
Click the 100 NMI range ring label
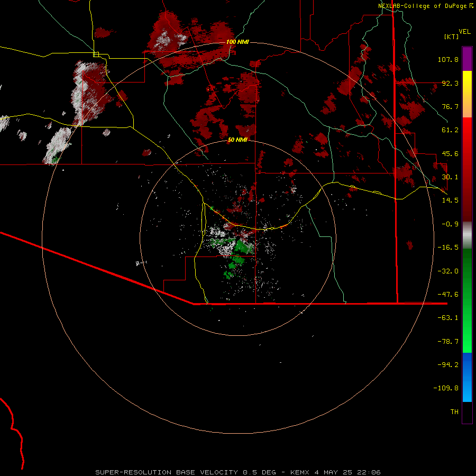pos(237,42)
